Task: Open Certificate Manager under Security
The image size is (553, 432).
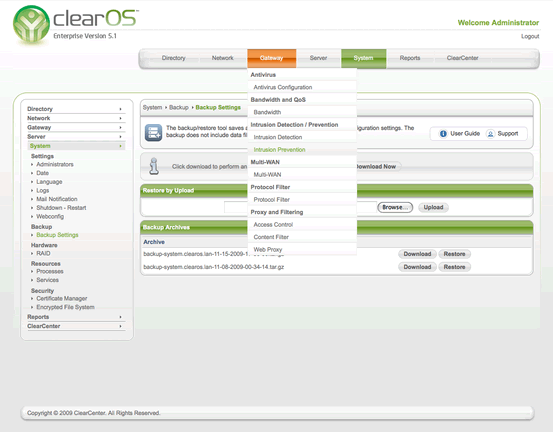Action: click(x=62, y=298)
